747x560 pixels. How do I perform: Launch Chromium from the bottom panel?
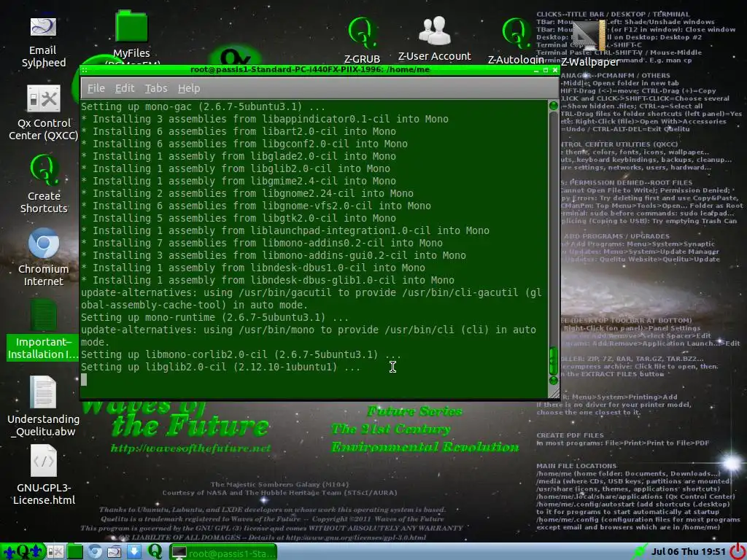[x=94, y=551]
